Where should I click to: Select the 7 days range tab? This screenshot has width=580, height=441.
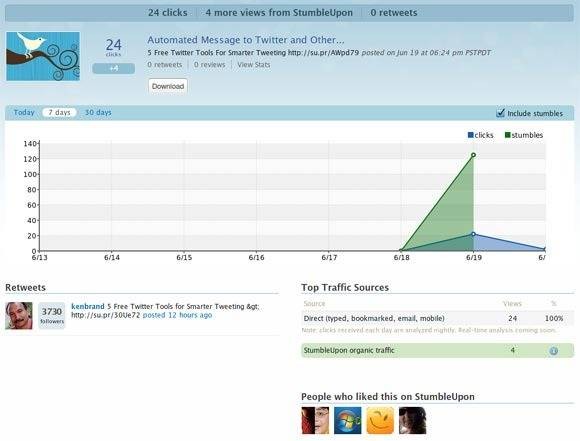pos(59,112)
